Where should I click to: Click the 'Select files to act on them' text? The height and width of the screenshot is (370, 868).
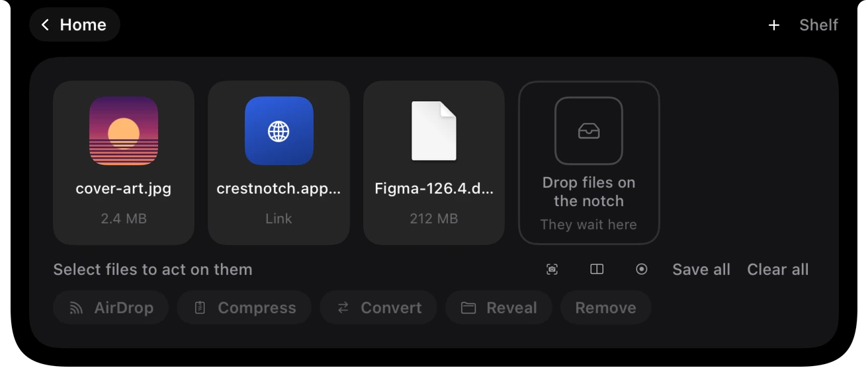pyautogui.click(x=153, y=270)
